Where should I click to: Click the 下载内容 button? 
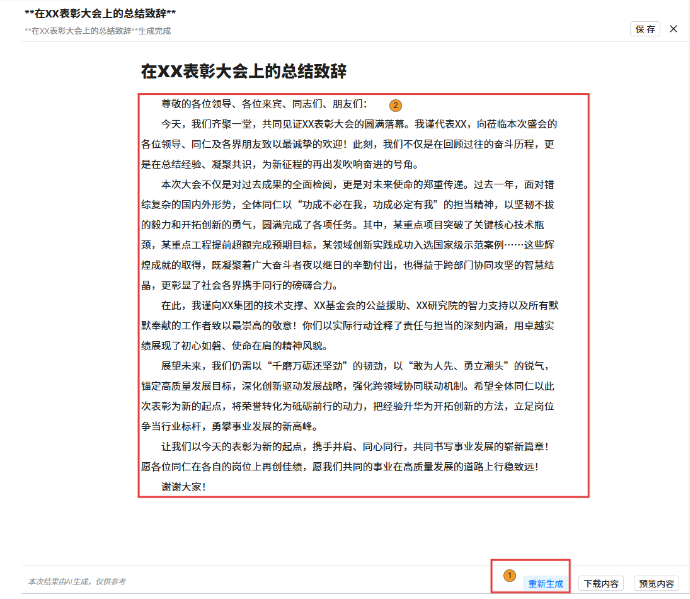click(601, 583)
